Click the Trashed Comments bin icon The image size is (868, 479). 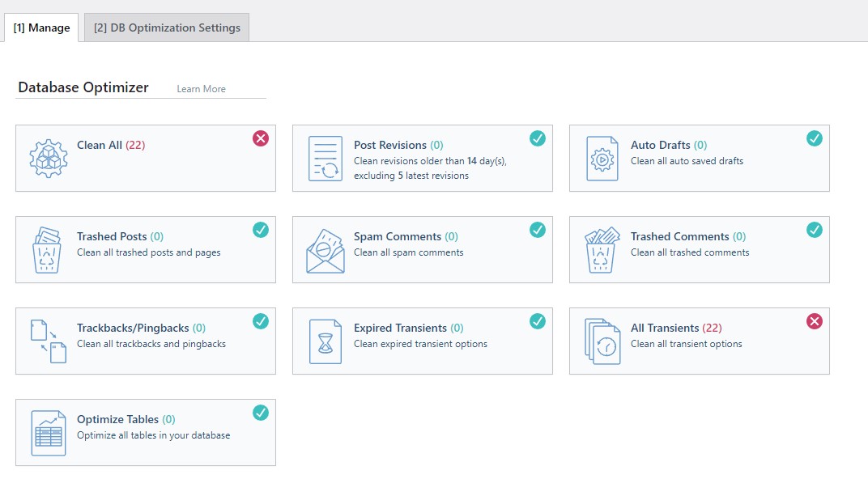click(x=602, y=250)
